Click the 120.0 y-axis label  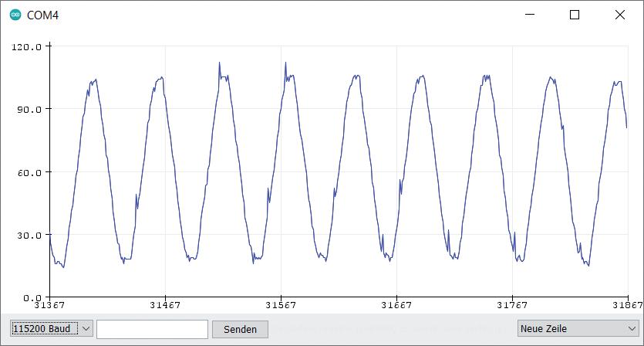click(x=27, y=47)
